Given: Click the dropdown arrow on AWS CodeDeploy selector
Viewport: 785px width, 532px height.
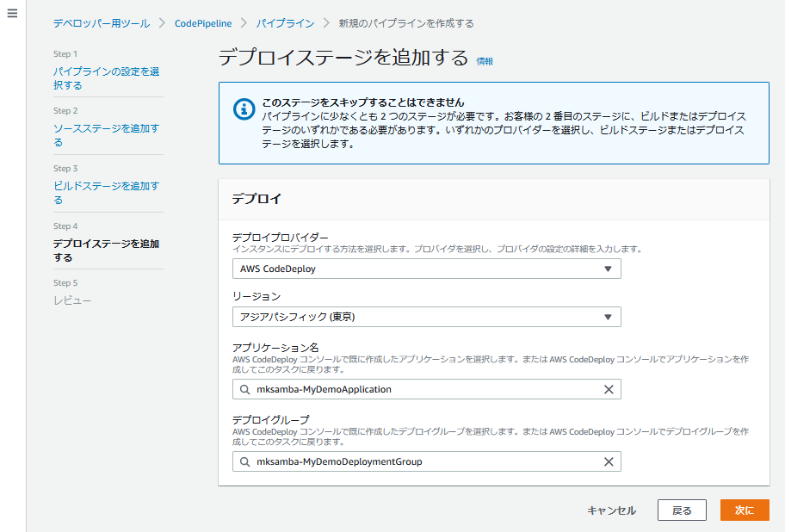Looking at the screenshot, I should point(610,269).
